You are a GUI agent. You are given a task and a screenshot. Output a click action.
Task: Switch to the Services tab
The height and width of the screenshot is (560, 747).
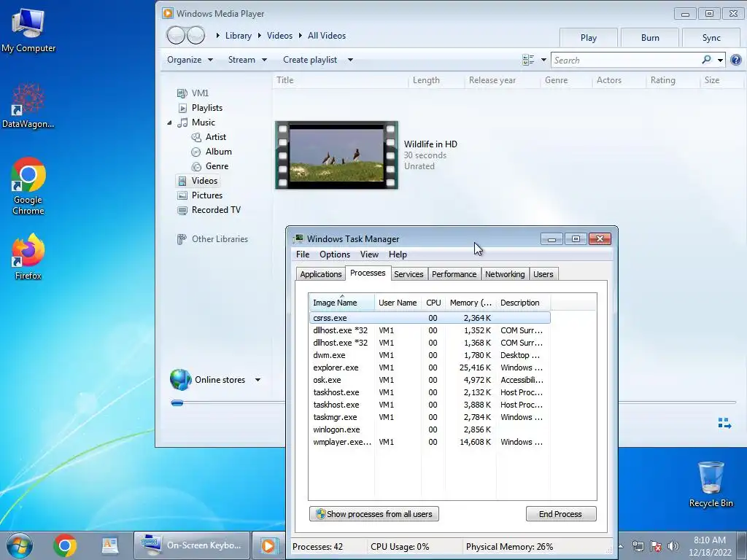(x=409, y=274)
